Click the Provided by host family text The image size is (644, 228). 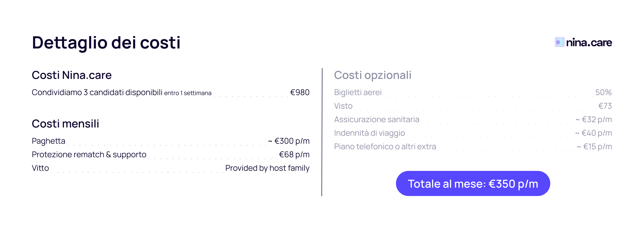click(x=267, y=168)
